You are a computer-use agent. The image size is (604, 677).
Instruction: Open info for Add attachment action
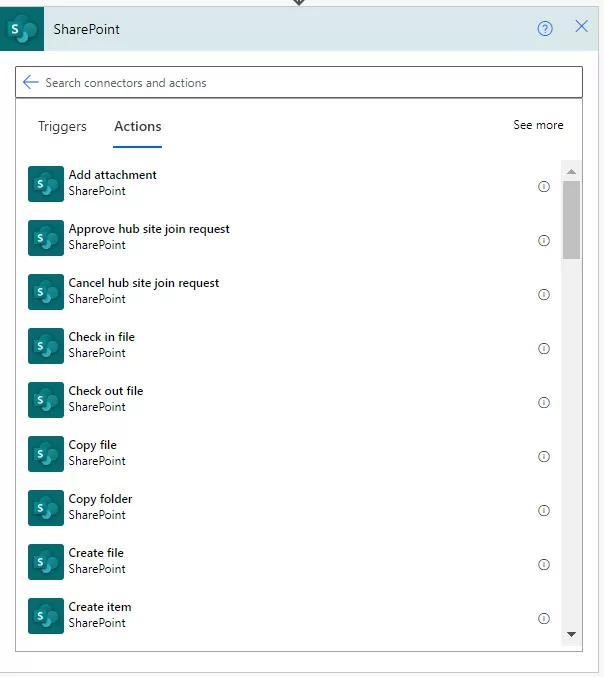pos(544,186)
